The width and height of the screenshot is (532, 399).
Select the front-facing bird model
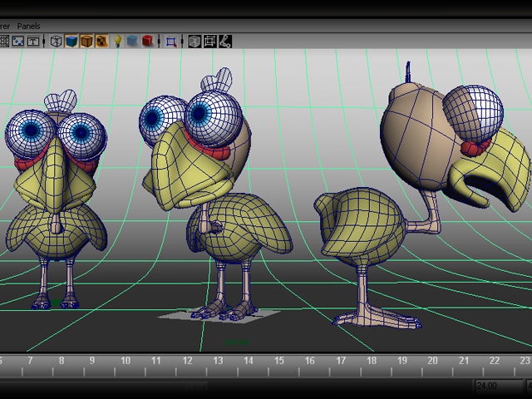pyautogui.click(x=56, y=199)
